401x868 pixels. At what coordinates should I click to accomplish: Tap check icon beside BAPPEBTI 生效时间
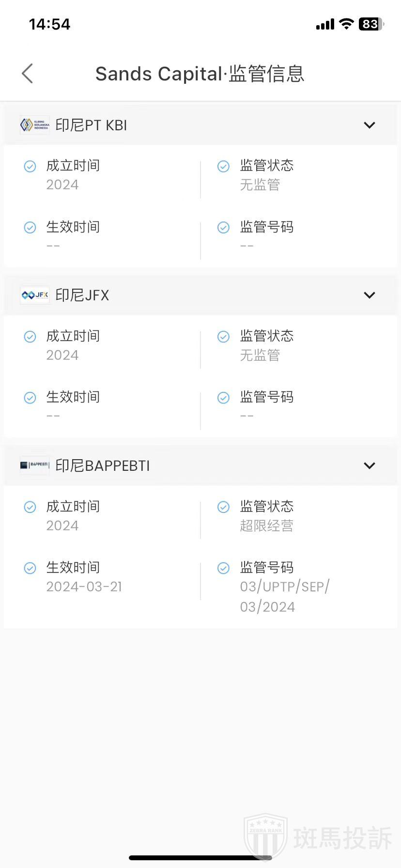tap(30, 568)
